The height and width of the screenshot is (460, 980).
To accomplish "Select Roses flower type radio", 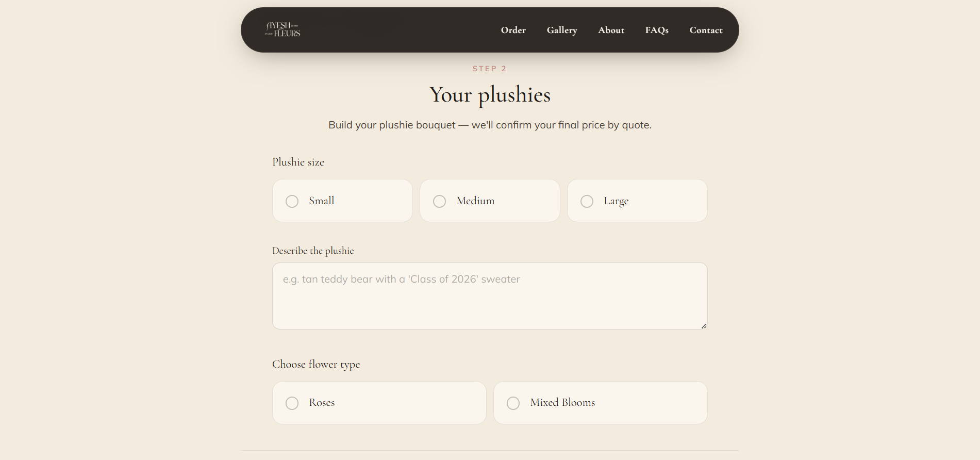I will click(292, 403).
